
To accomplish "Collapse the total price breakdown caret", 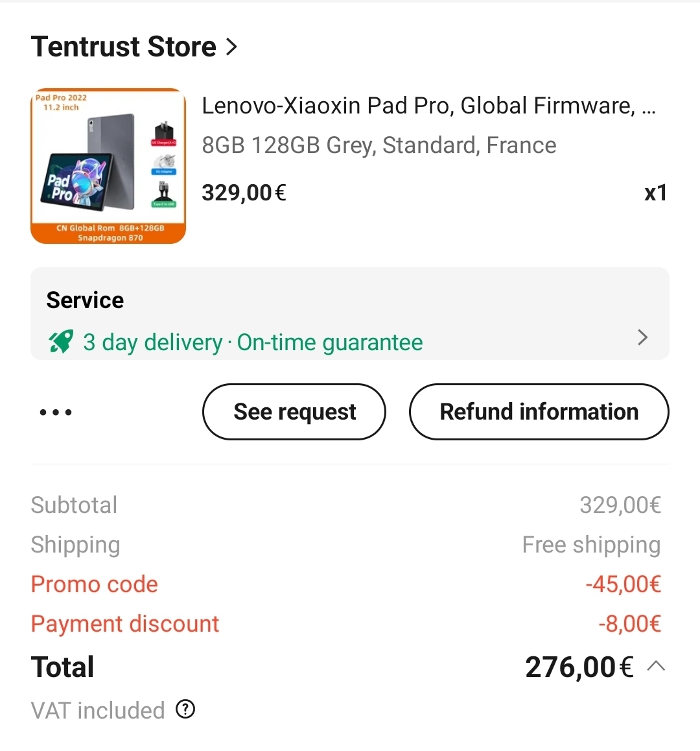I will 656,666.
